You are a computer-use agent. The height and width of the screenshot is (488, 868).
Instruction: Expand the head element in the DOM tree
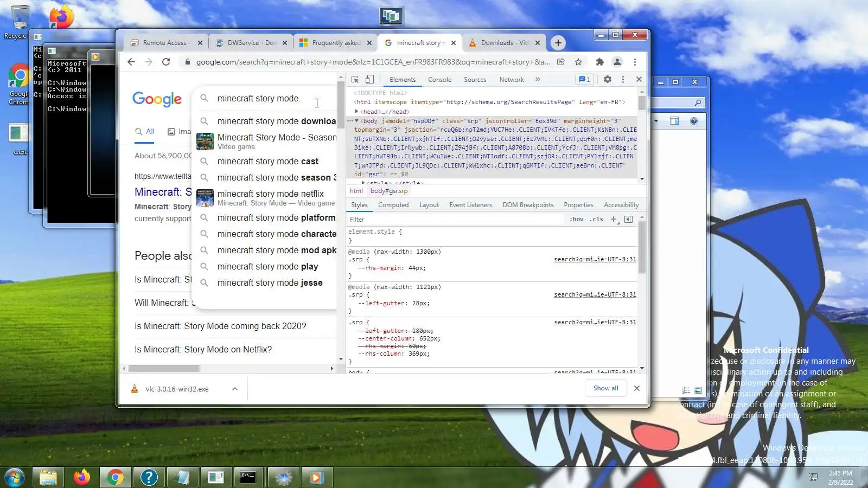point(356,111)
